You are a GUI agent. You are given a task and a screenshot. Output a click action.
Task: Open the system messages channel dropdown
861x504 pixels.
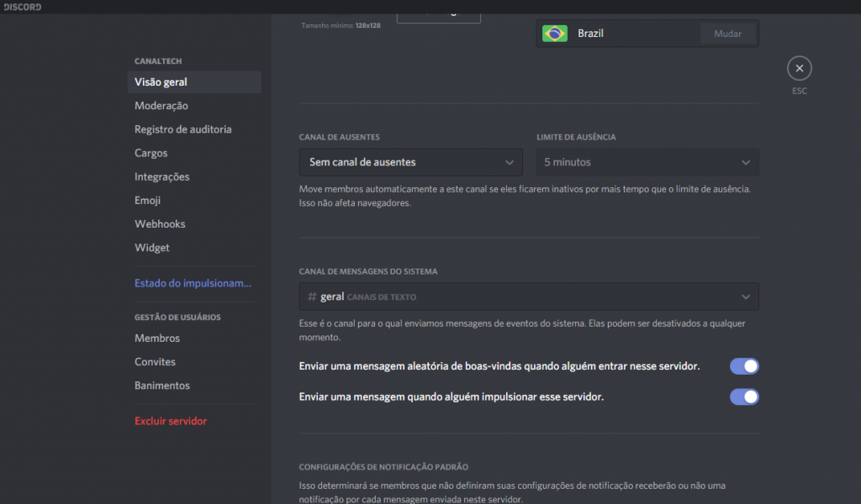[x=529, y=297]
